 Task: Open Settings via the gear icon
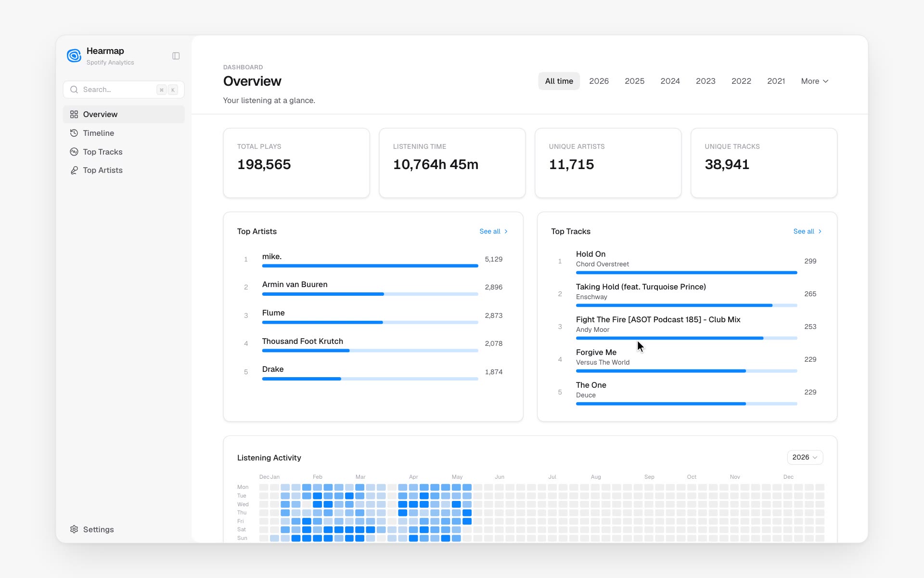[x=74, y=529]
